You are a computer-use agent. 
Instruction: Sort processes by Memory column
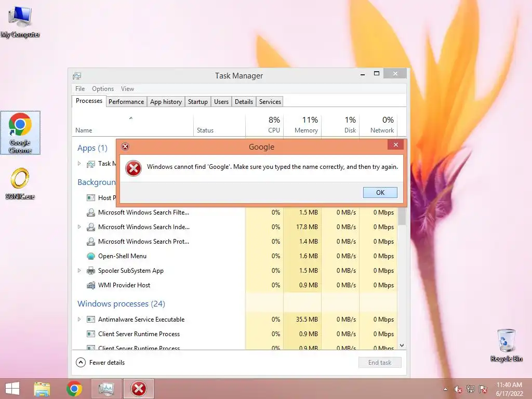[x=302, y=126]
